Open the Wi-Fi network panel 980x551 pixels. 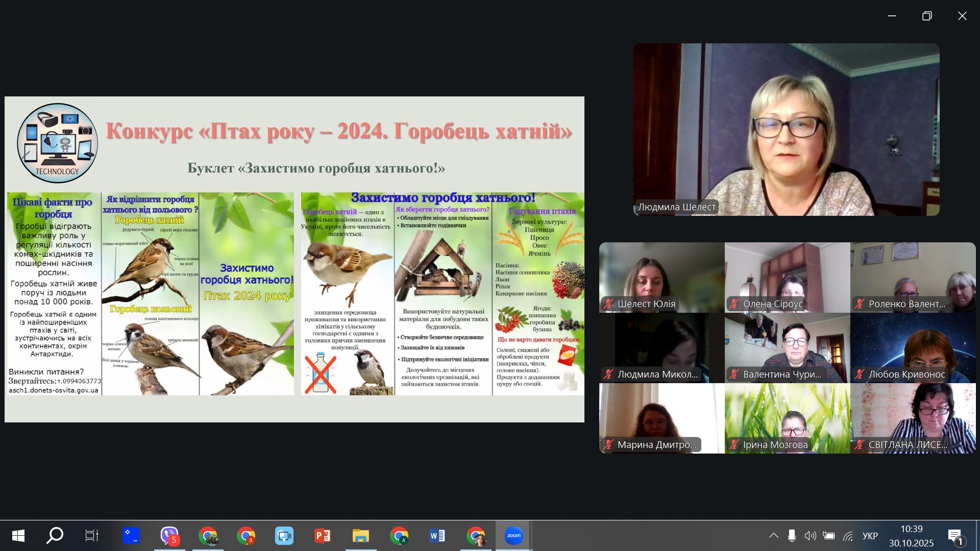point(848,536)
